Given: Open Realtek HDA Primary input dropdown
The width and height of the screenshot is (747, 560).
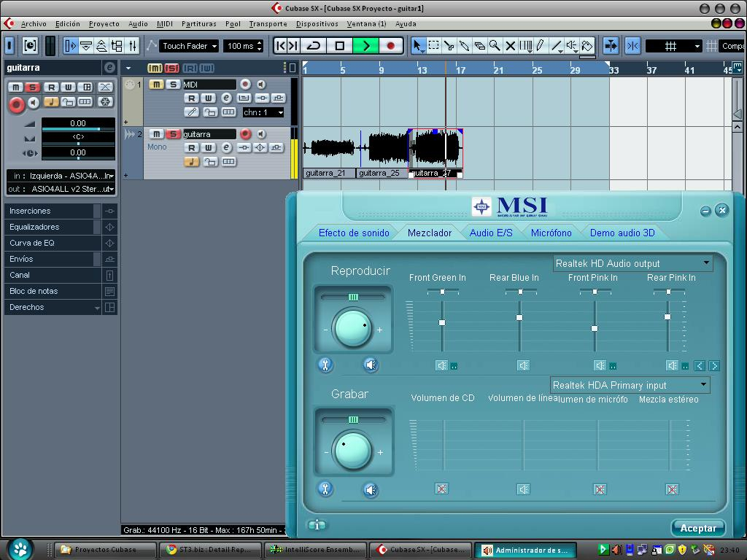Looking at the screenshot, I should pos(630,385).
